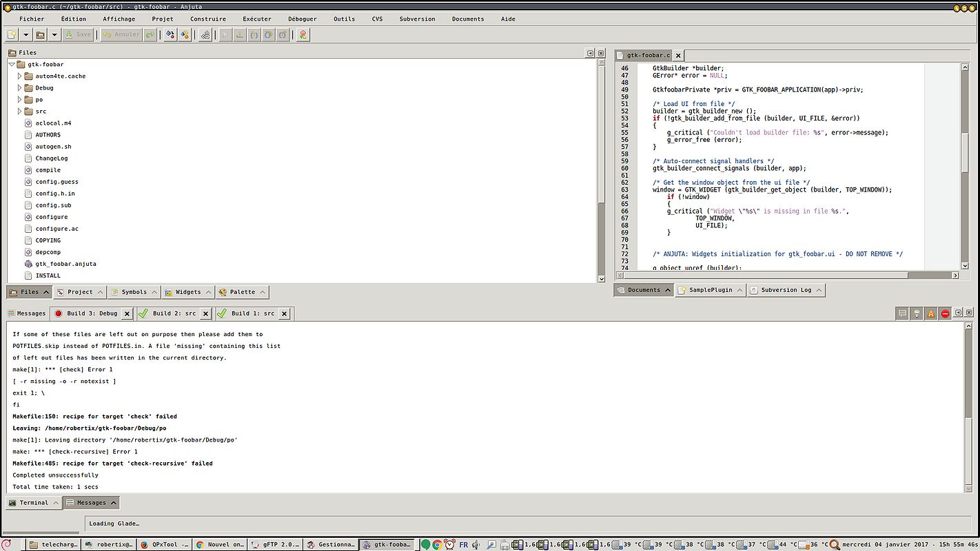This screenshot has height=551, width=980.
Task: Switch to QPxTool window in taskbar
Action: pyautogui.click(x=163, y=544)
